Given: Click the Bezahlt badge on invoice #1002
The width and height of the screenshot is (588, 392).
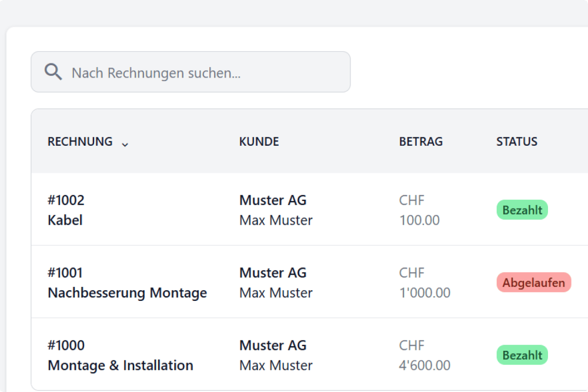Looking at the screenshot, I should pos(522,210).
